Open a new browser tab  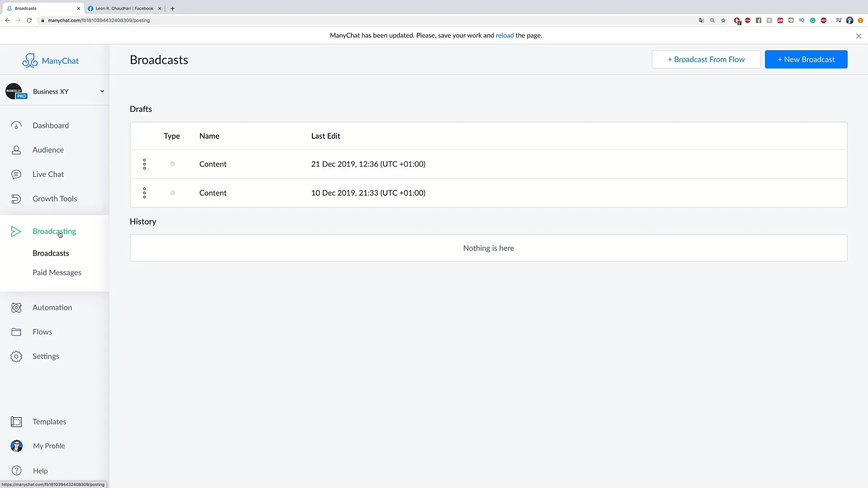coord(172,9)
